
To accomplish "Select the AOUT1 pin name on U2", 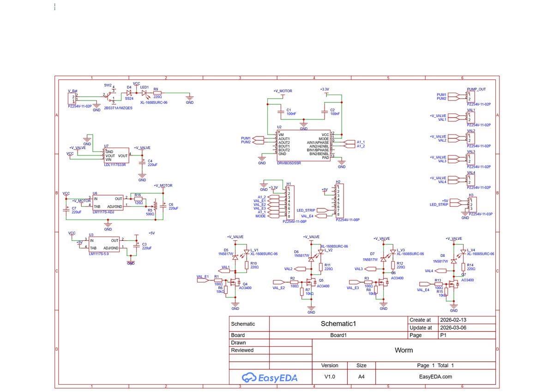I will pyautogui.click(x=284, y=139).
